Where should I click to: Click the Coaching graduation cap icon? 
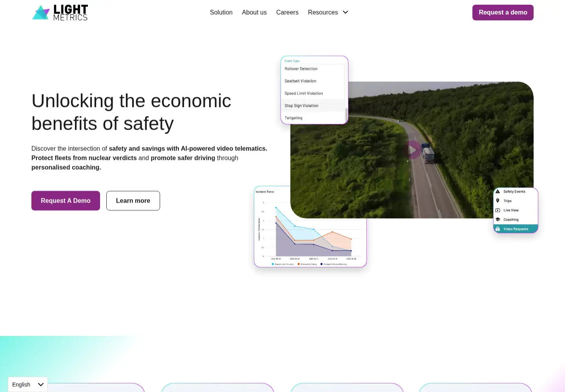(498, 220)
